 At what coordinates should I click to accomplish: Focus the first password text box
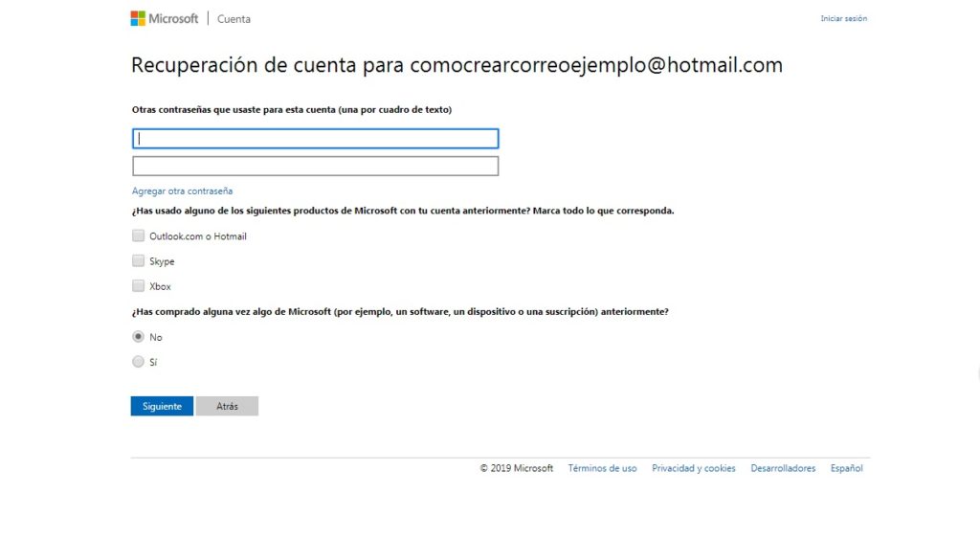point(316,139)
